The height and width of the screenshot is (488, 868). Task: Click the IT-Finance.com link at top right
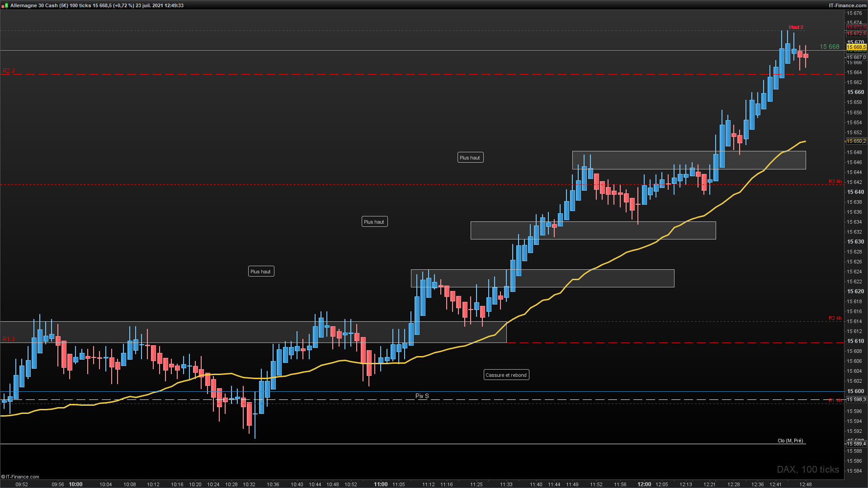point(847,5)
